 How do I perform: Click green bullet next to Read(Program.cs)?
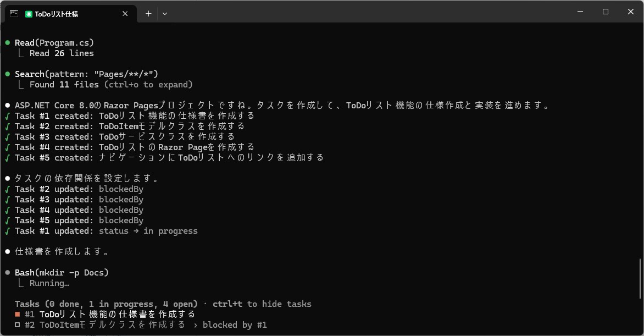click(x=8, y=43)
